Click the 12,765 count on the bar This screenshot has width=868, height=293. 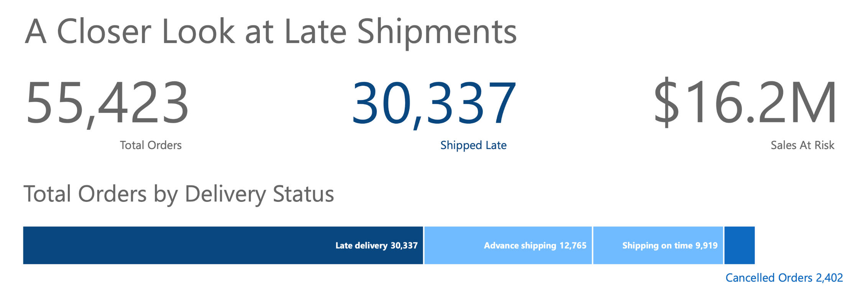[573, 246]
